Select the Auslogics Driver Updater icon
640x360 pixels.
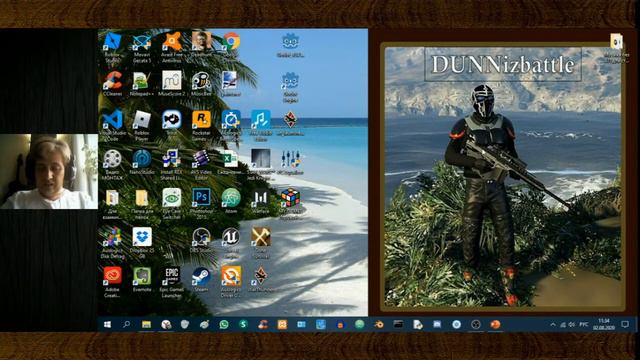(231, 282)
